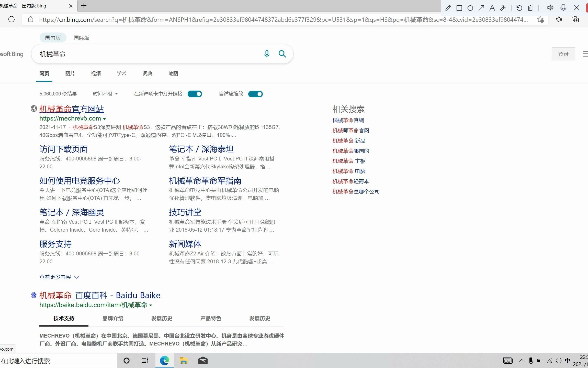Open Cortana circle on taskbar
Viewport: 588px width, 368px height.
pos(127,361)
